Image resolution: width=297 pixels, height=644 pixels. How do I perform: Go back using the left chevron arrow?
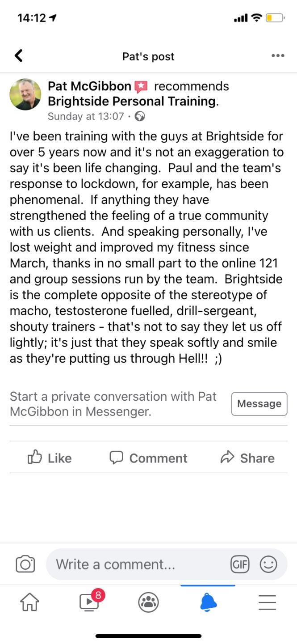(18, 56)
